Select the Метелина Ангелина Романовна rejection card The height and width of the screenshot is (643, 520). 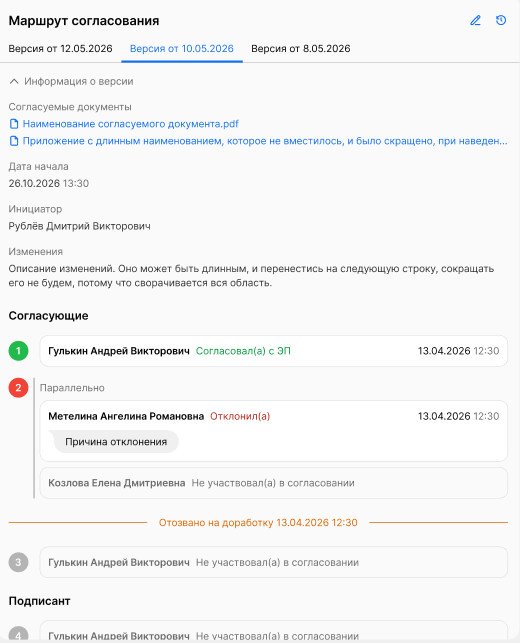274,431
